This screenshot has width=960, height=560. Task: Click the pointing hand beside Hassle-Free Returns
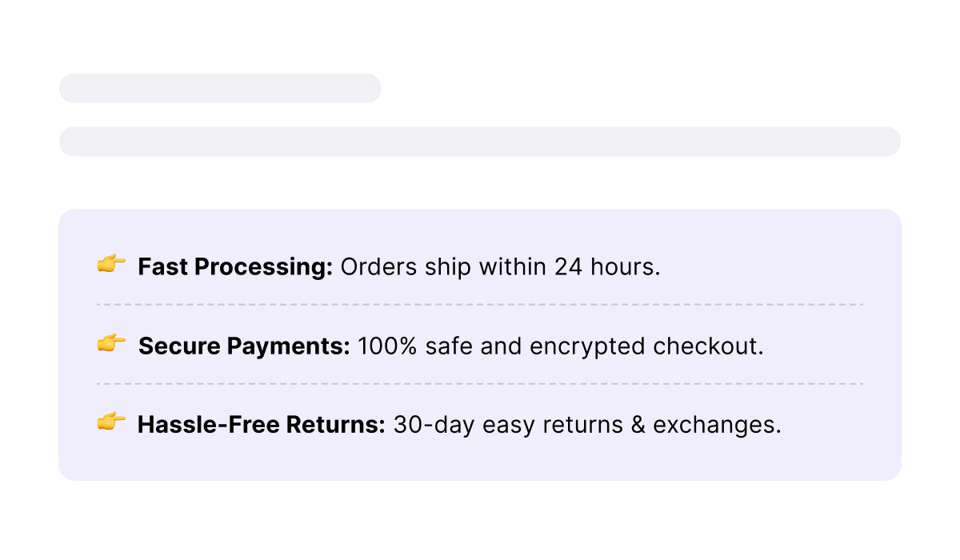(x=111, y=422)
